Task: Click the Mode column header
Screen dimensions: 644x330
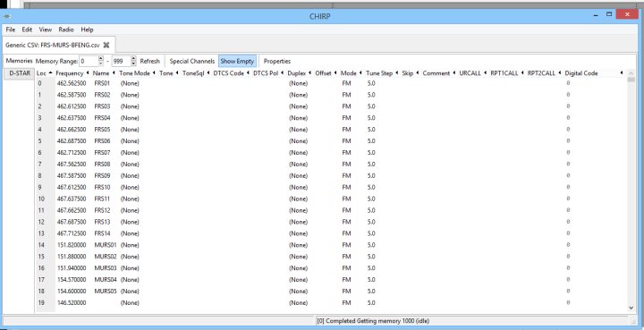Action: [352, 73]
